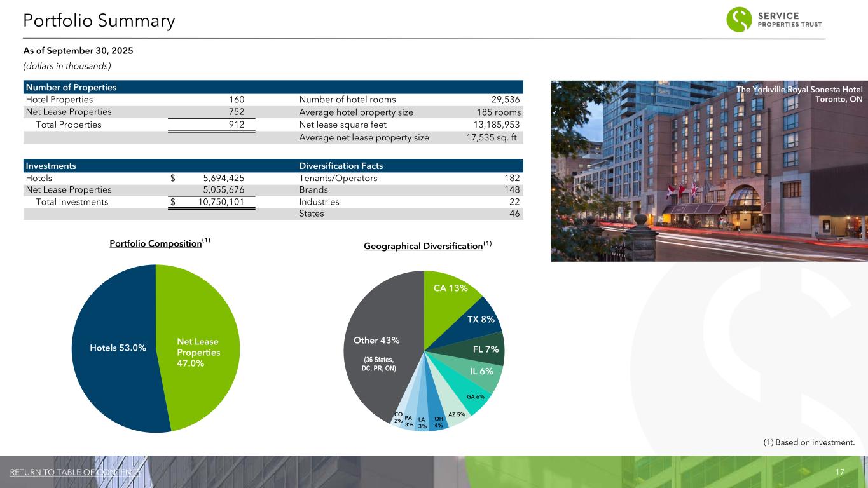The width and height of the screenshot is (868, 488).
Task: Select the navy Hotels 53.0% pie slice
Action: [x=114, y=348]
